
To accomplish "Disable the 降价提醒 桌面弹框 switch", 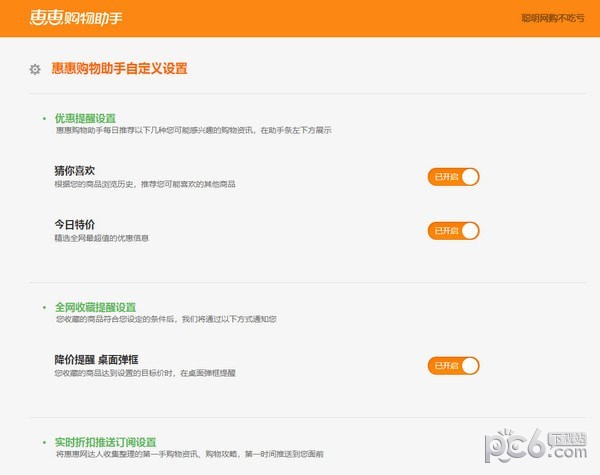I will [453, 366].
